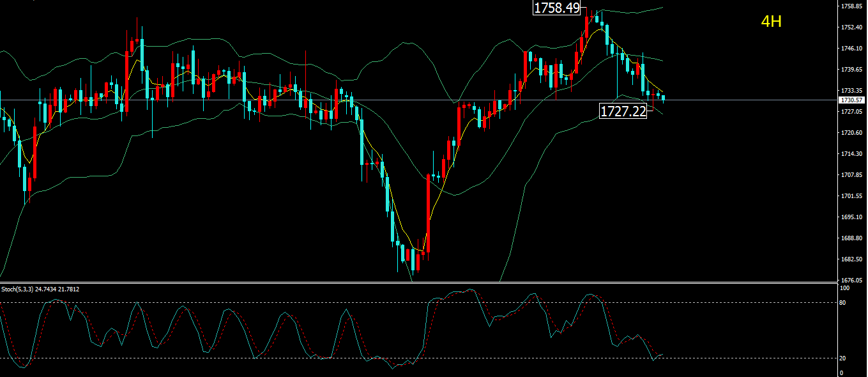This screenshot has height=377, width=868.
Task: Click the stochastic 80 level label
Action: pyautogui.click(x=842, y=303)
